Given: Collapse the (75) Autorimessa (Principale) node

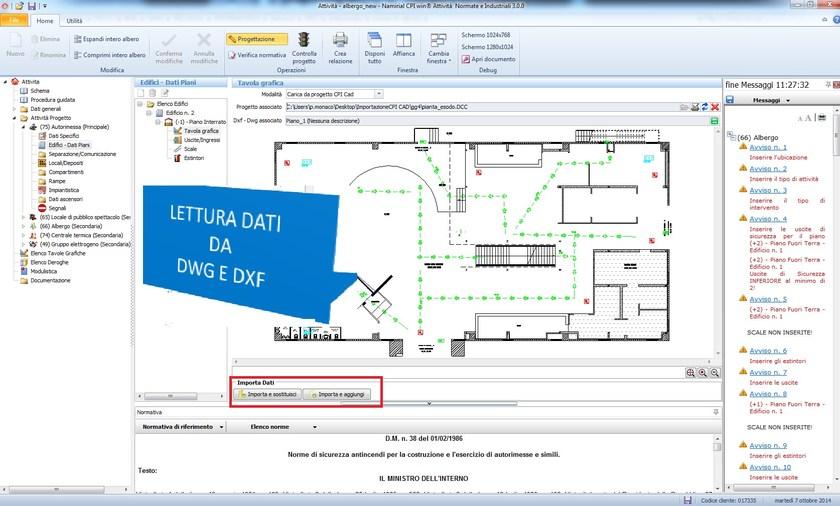Looking at the screenshot, I should (x=23, y=127).
